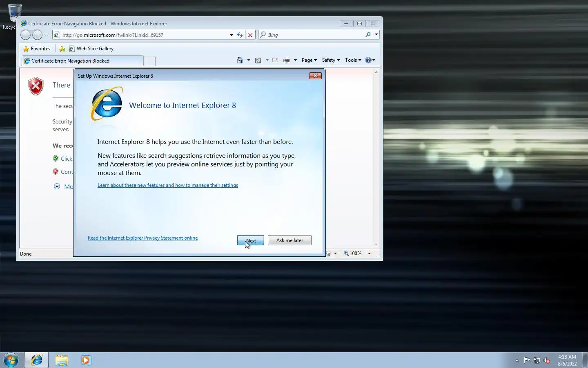This screenshot has height=368, width=588.
Task: Open search provider dropdown arrow
Action: click(376, 35)
